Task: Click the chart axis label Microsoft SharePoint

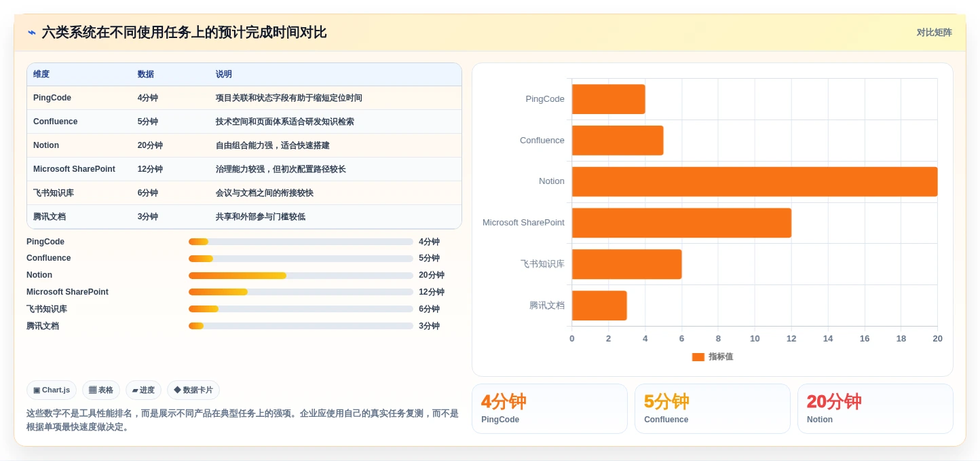Action: (523, 223)
